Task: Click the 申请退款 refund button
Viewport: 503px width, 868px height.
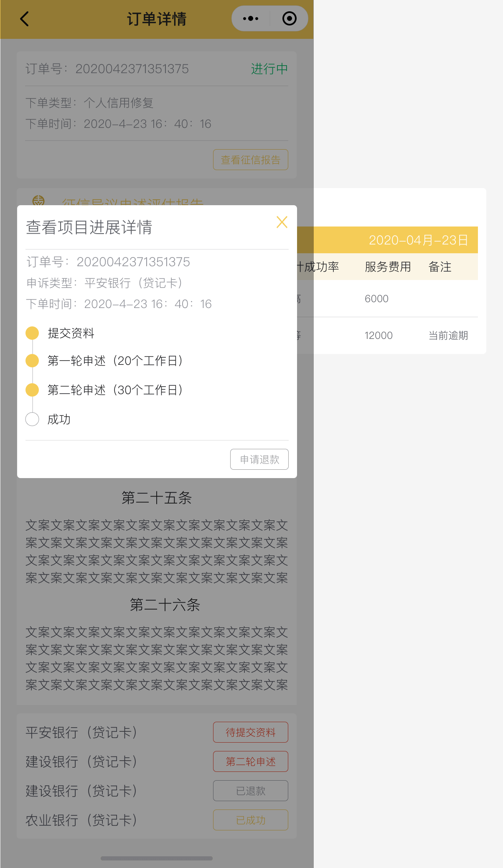Action: (x=259, y=459)
